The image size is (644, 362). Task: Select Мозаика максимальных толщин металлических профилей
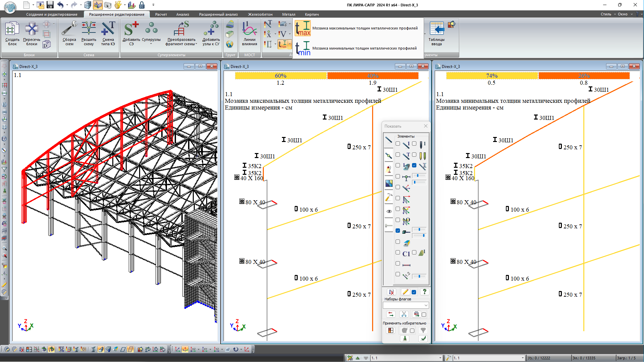[365, 28]
